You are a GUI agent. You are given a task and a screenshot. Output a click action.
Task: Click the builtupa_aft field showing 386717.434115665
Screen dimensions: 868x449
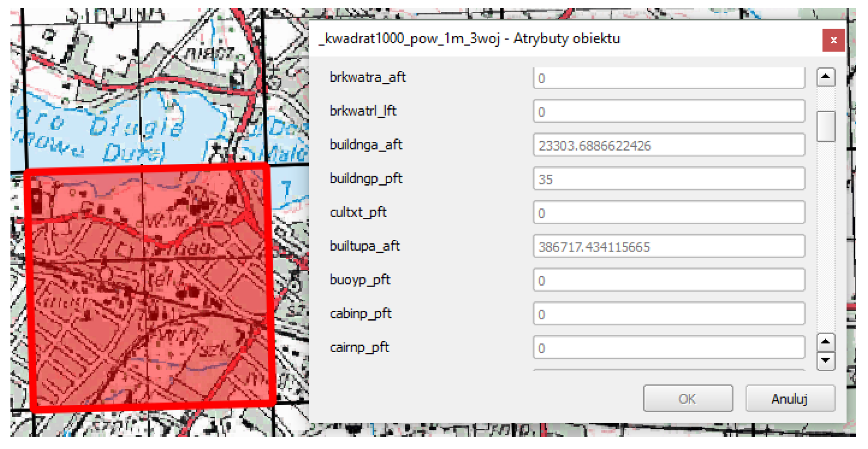(668, 247)
